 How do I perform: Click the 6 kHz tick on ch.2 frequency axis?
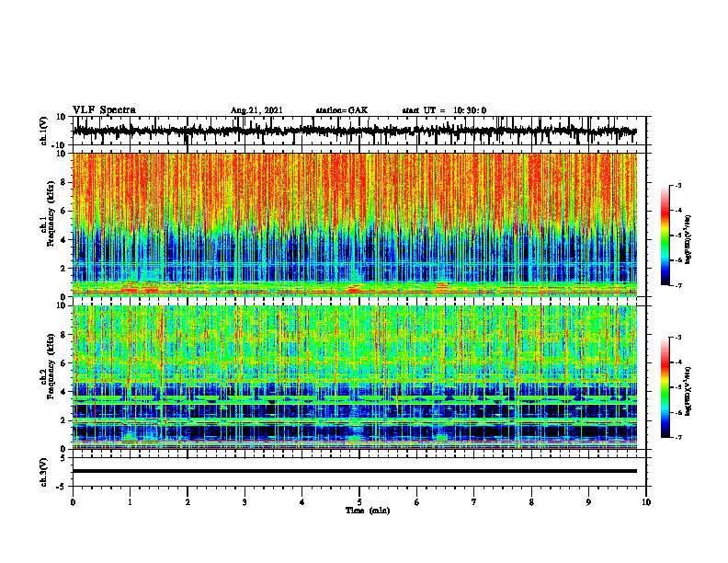pyautogui.click(x=63, y=363)
